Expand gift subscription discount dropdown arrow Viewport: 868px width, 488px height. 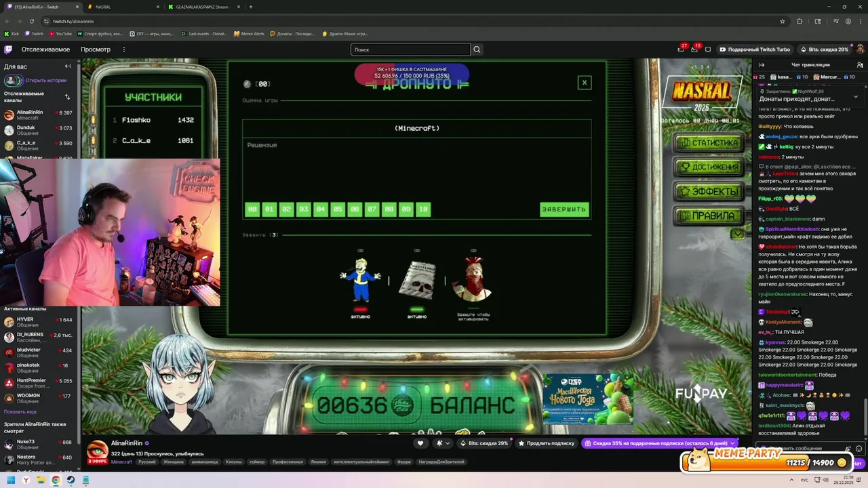tap(732, 443)
